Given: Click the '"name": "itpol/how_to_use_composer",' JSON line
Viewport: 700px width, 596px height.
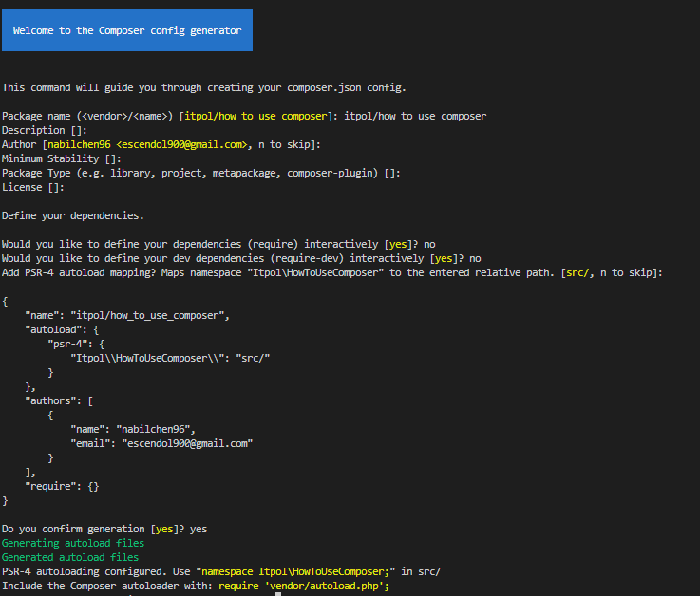Looking at the screenshot, I should pyautogui.click(x=127, y=315).
